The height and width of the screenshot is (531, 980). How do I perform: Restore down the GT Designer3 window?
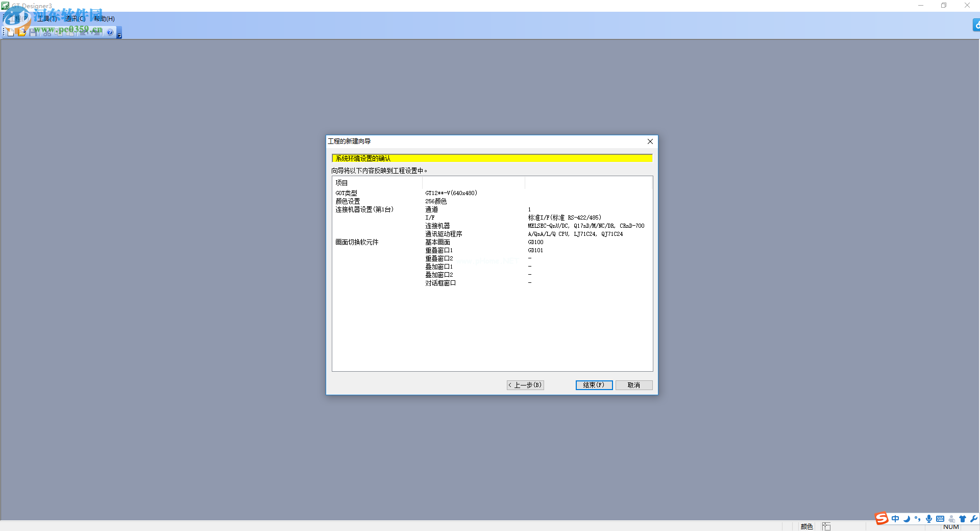point(944,6)
